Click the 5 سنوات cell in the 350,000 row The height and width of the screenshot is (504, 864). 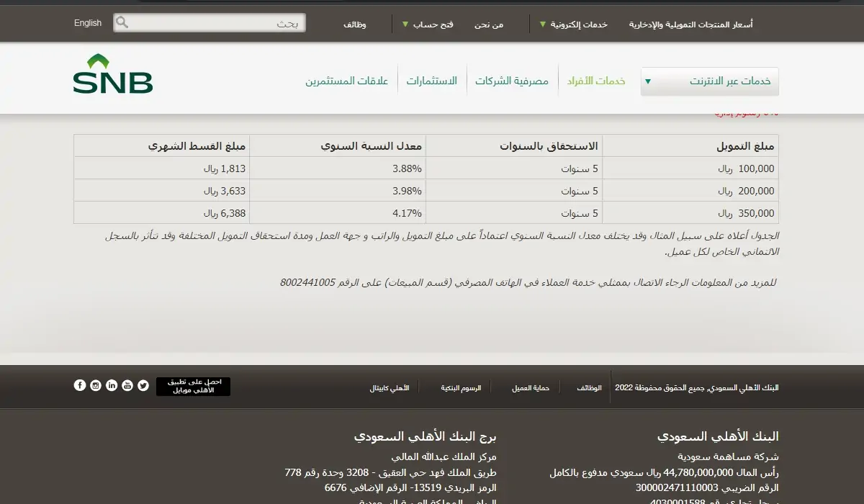(x=514, y=213)
